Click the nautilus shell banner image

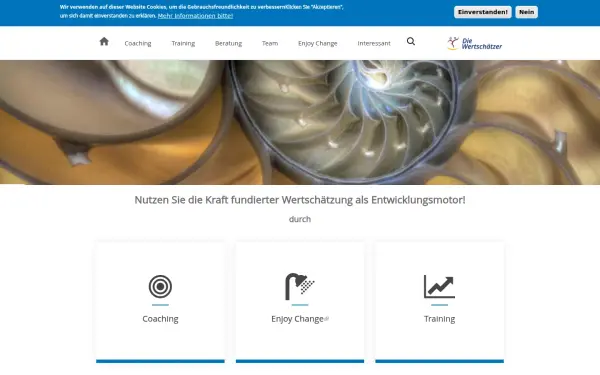click(300, 122)
